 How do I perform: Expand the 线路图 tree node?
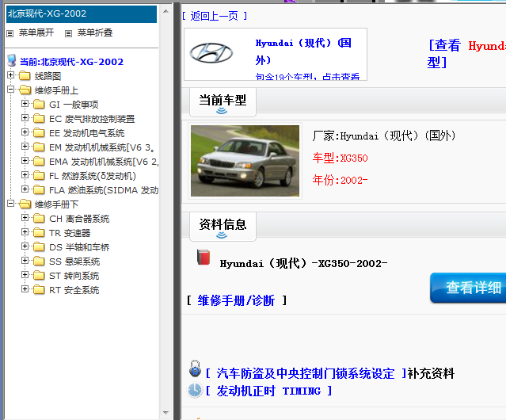[x=10, y=75]
